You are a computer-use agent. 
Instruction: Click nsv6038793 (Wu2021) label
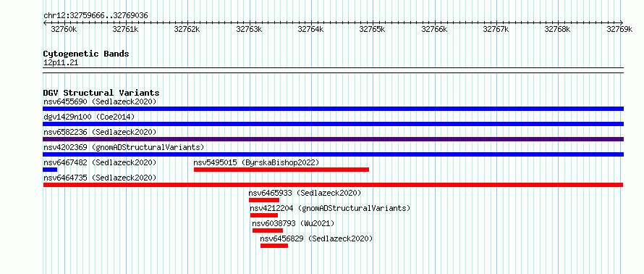pos(293,223)
